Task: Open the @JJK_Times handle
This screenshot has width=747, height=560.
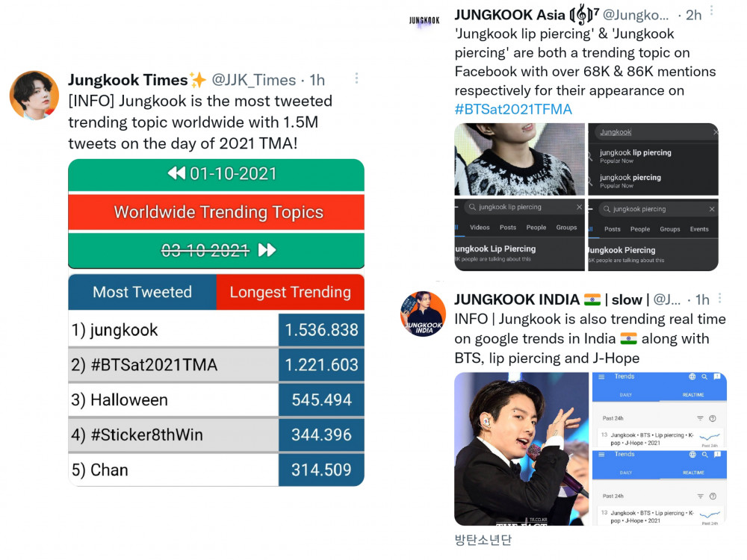Action: [x=253, y=80]
